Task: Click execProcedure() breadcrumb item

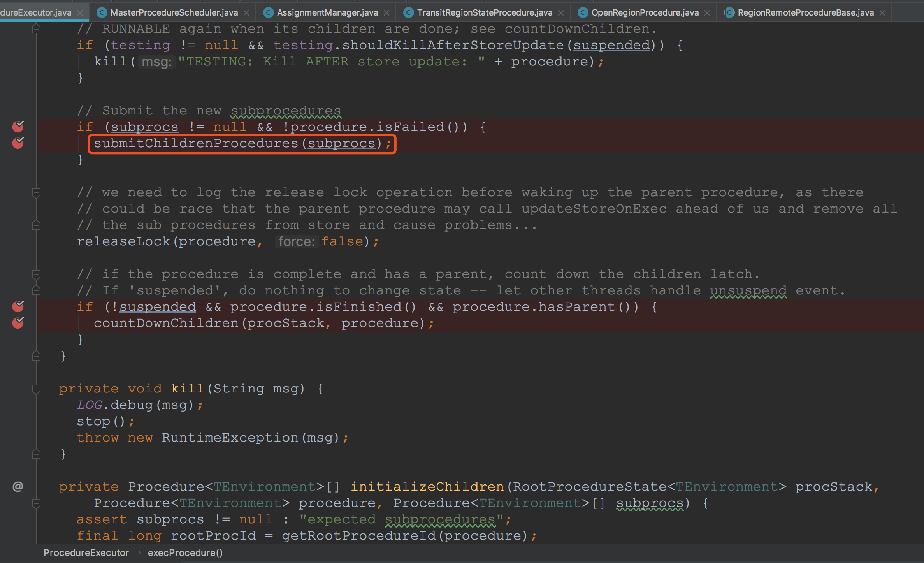Action: tap(185, 553)
